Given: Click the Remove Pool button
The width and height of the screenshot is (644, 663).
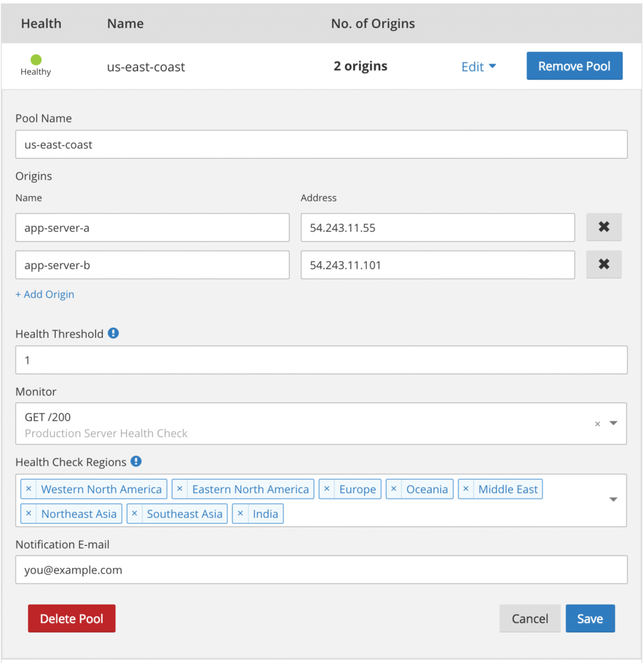Looking at the screenshot, I should point(574,65).
